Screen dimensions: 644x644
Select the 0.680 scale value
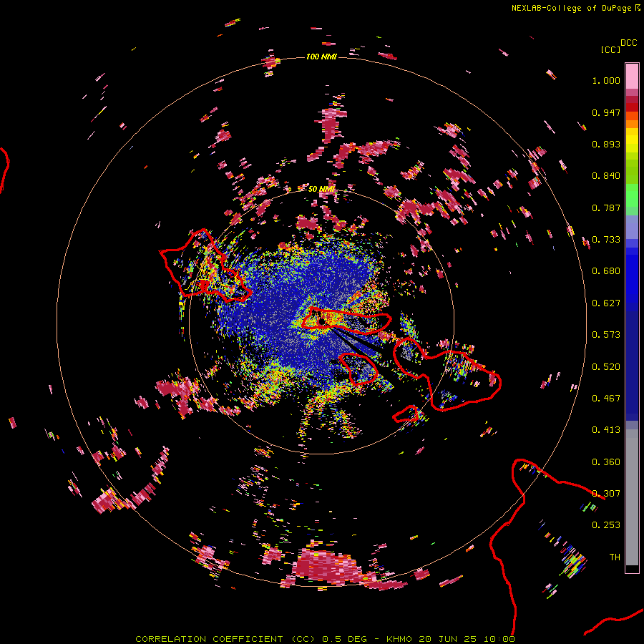606,271
